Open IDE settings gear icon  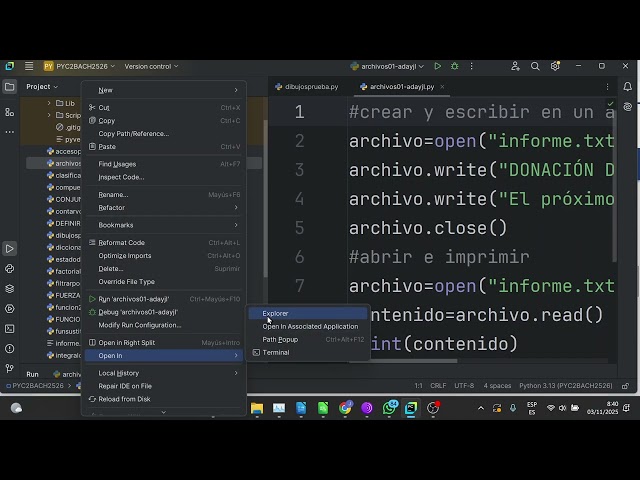[x=555, y=66]
